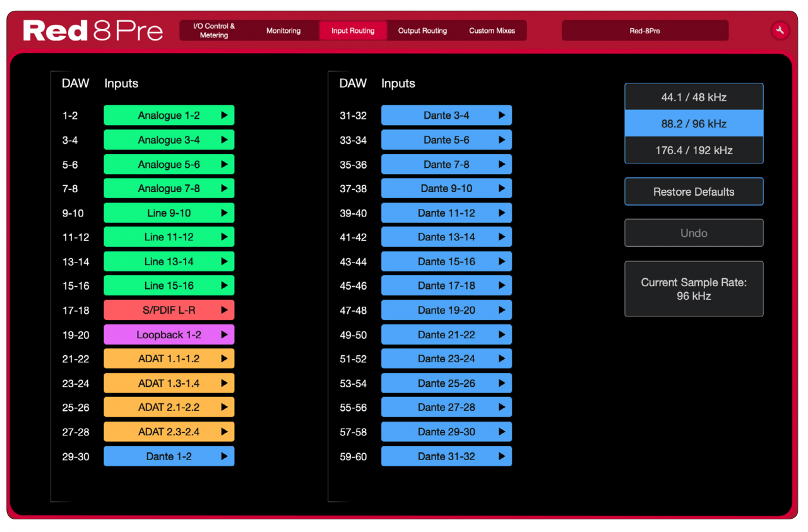Viewport: 808px width, 532px height.
Task: Click the DAW channel label 1-2
Action: [70, 115]
